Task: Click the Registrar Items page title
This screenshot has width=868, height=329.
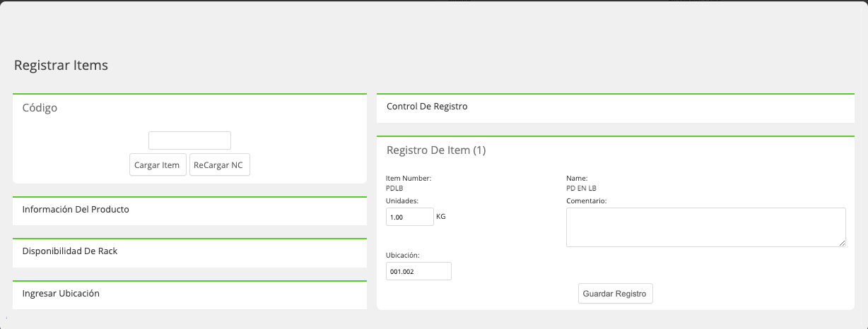Action: point(61,66)
